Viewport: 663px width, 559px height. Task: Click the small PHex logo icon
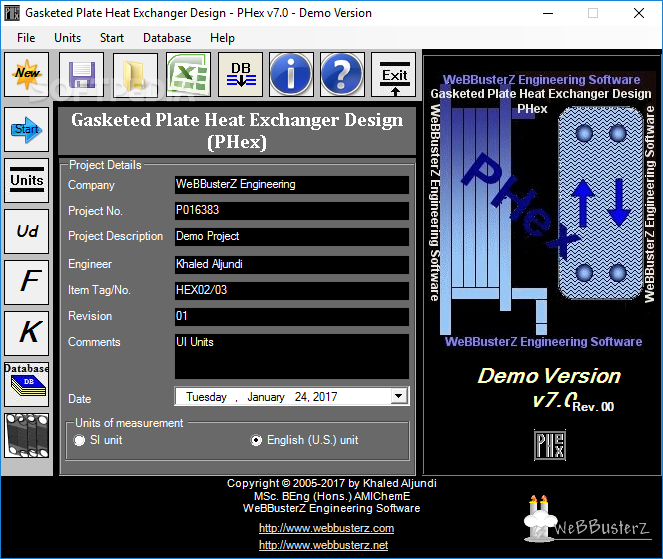[x=550, y=445]
